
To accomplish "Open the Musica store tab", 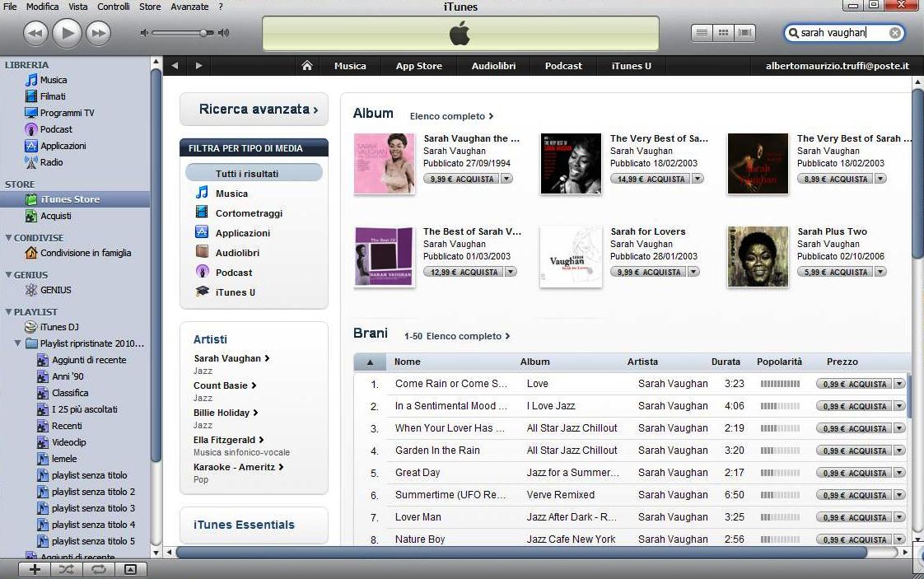I will pyautogui.click(x=350, y=66).
